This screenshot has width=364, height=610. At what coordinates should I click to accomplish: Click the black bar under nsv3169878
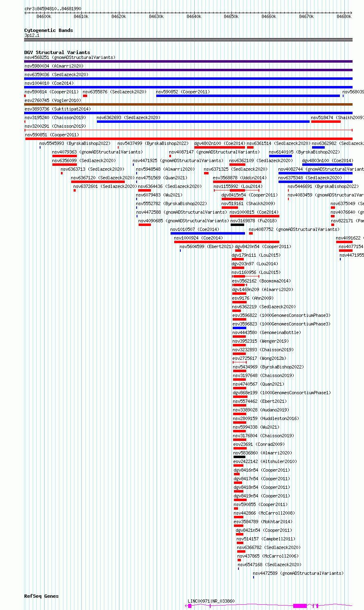238,225
